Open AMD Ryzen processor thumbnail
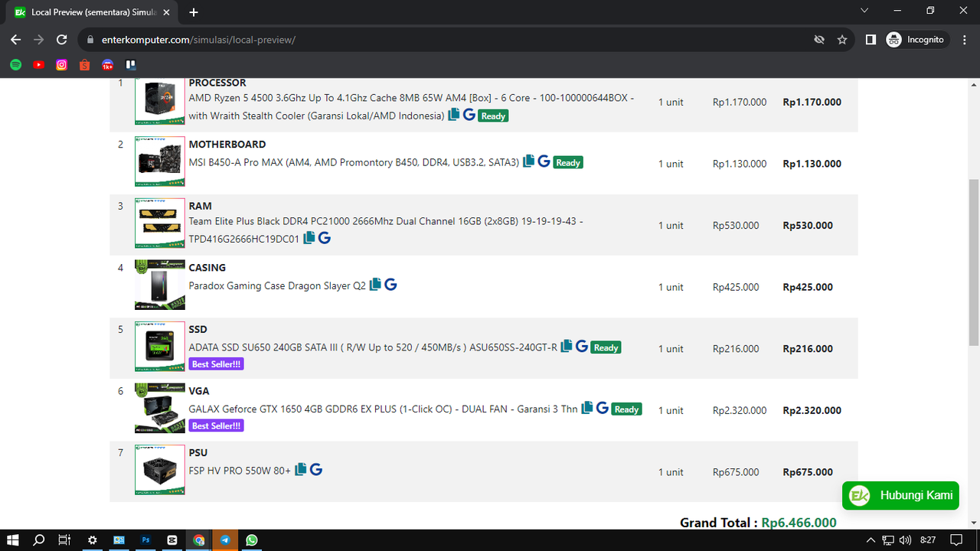The height and width of the screenshot is (551, 980). tap(160, 100)
